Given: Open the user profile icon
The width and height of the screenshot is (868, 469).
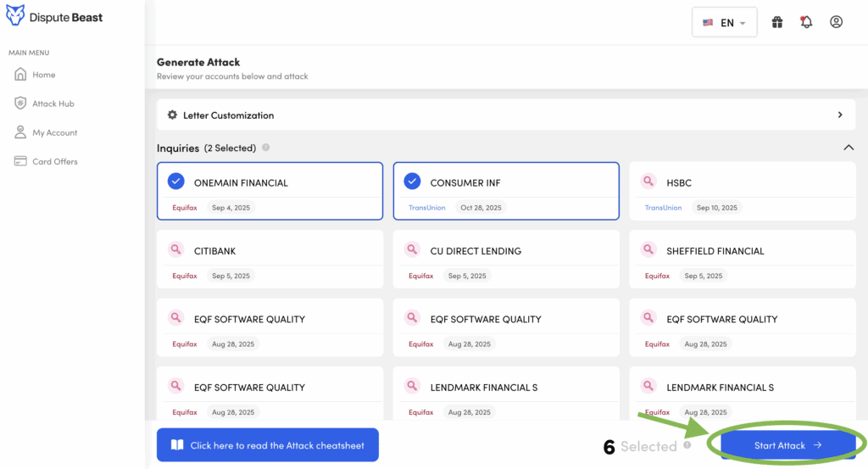Looking at the screenshot, I should (x=836, y=23).
